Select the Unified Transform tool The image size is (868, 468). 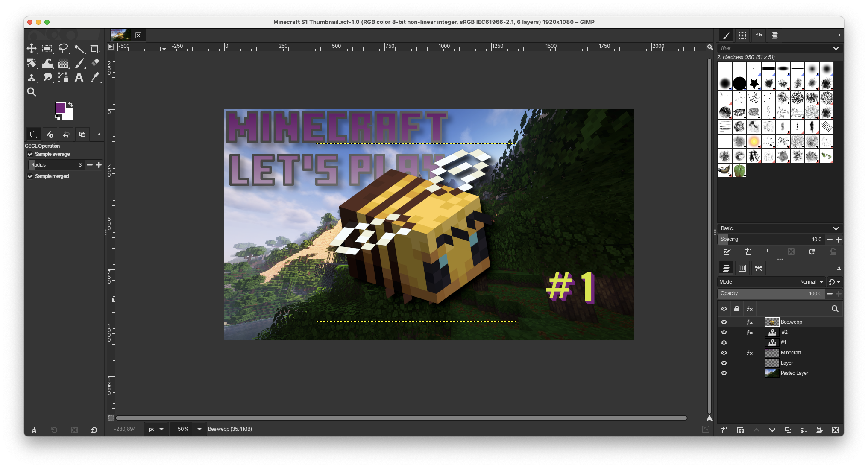(x=32, y=63)
